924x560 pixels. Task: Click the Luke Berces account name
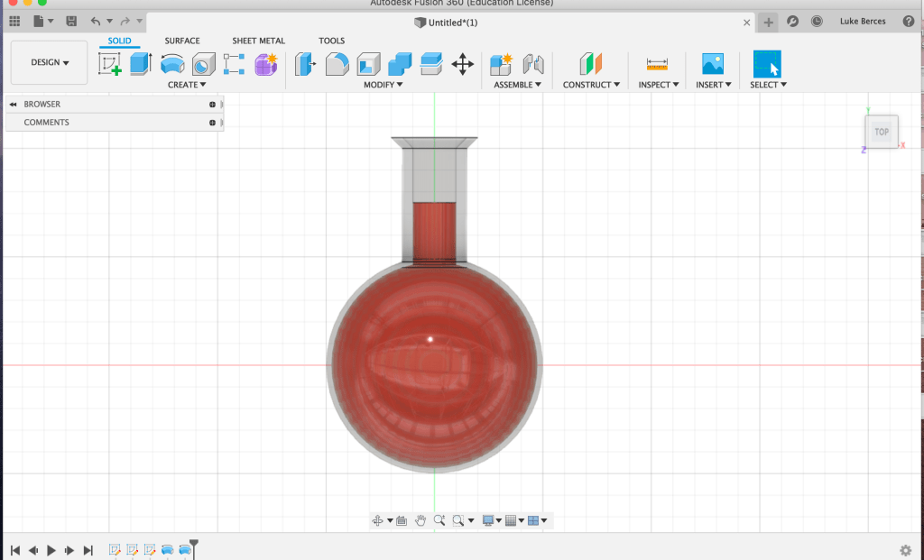click(864, 22)
